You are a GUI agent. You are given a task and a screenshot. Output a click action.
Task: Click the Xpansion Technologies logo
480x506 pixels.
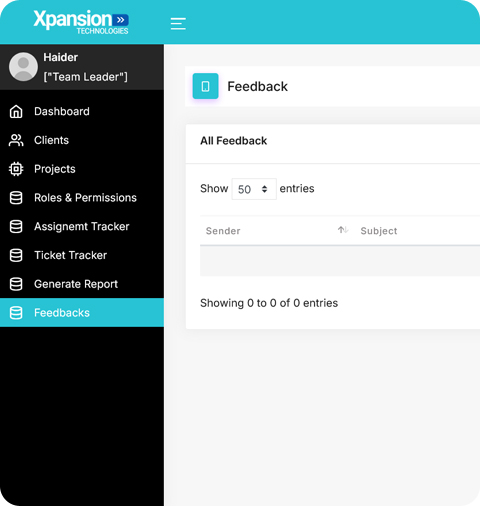pos(81,22)
